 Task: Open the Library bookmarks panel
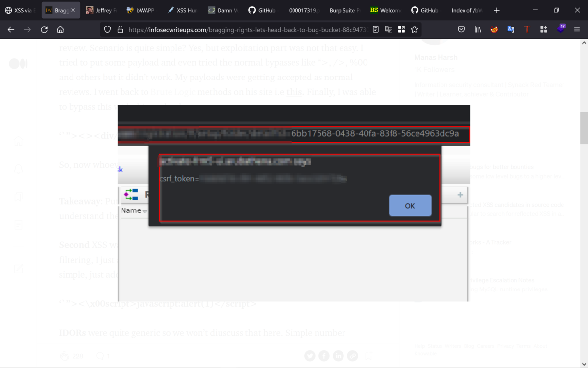point(478,29)
